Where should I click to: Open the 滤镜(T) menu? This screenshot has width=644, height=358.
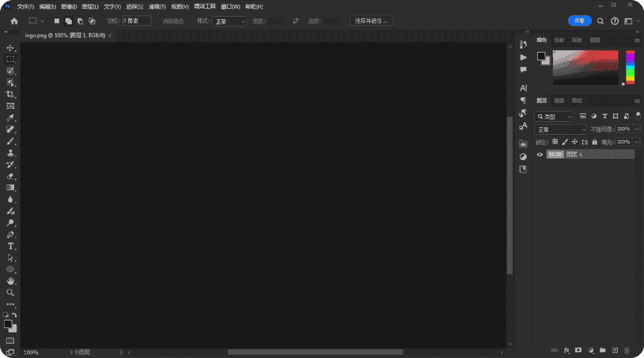157,7
